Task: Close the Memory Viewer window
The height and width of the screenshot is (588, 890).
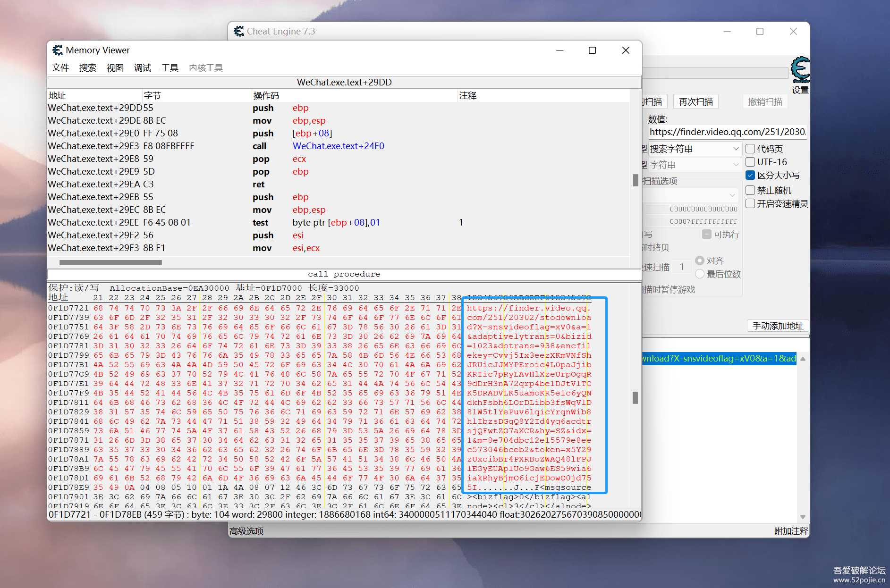Action: [x=626, y=50]
